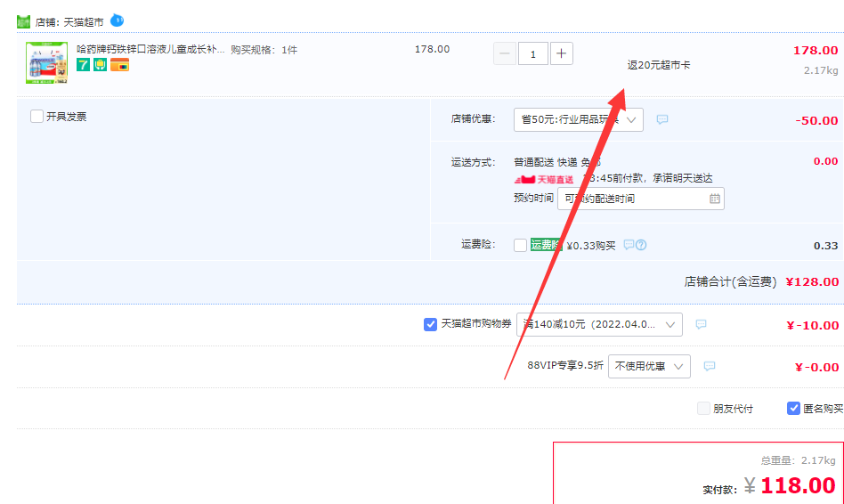Click the 店铺合计(含运费) ¥128.00 total
This screenshot has height=504, width=844.
point(761,281)
